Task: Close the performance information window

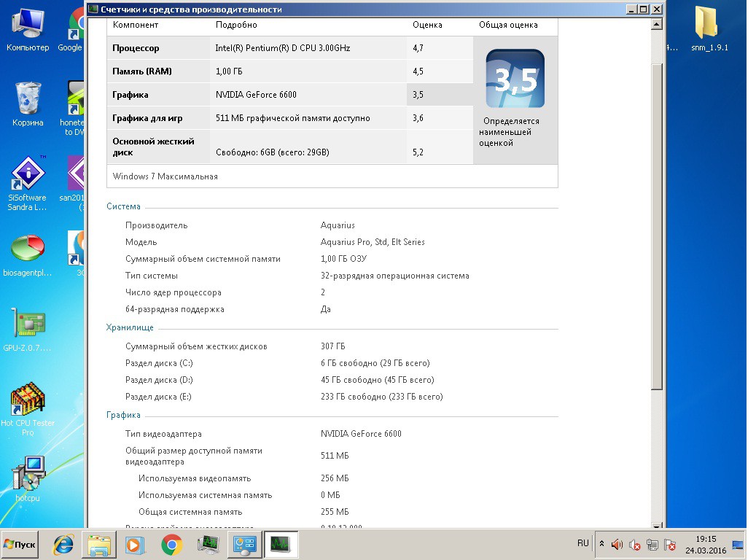Action: 657,9
